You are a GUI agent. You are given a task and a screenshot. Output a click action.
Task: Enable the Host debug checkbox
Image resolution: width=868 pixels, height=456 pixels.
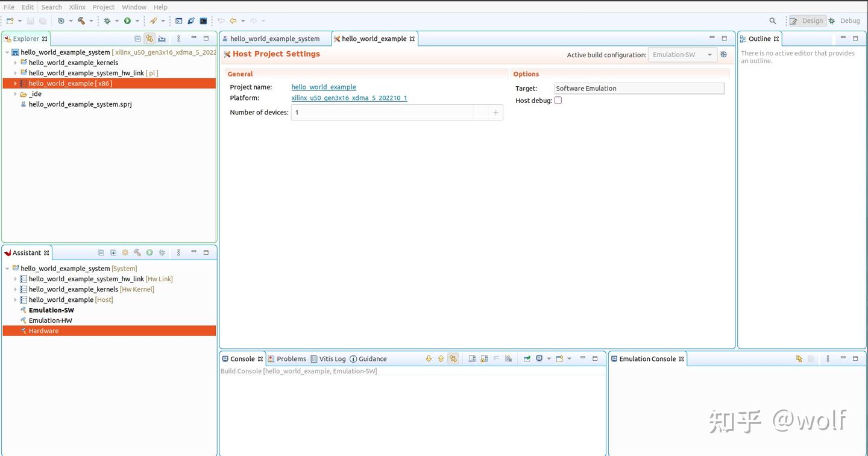point(558,100)
